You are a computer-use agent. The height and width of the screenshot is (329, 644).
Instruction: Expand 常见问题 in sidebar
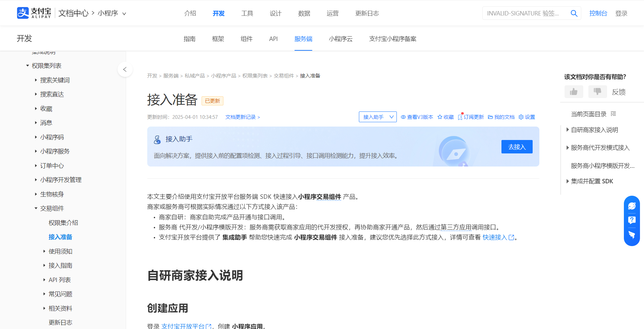click(44, 294)
